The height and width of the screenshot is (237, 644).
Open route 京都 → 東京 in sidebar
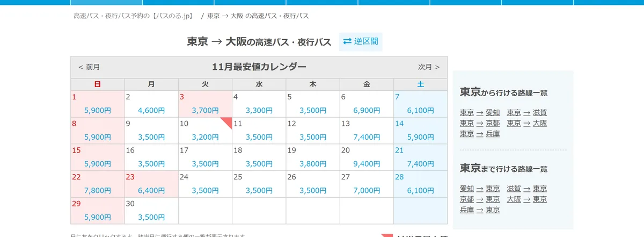pos(480,199)
